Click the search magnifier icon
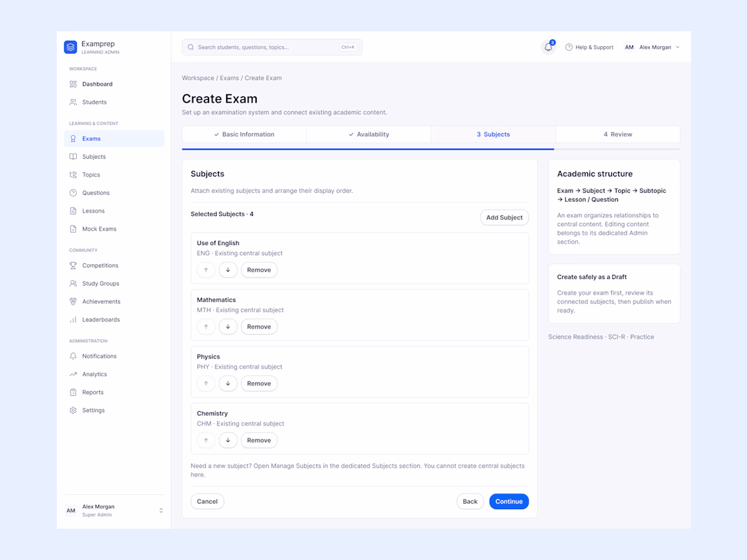This screenshot has height=560, width=747. [x=191, y=47]
